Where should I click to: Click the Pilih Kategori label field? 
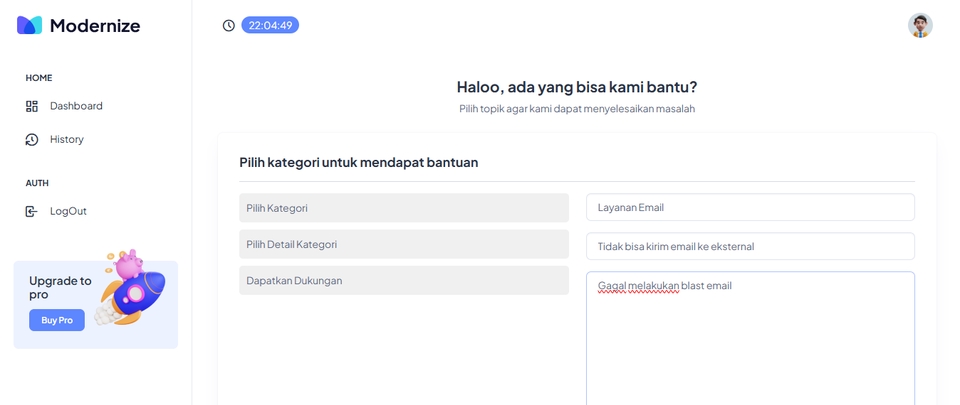tap(403, 208)
